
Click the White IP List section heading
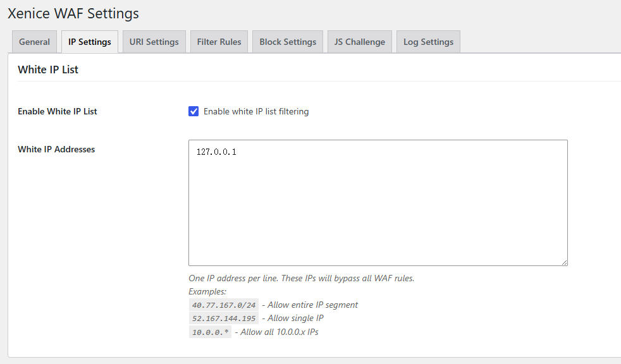(x=48, y=70)
